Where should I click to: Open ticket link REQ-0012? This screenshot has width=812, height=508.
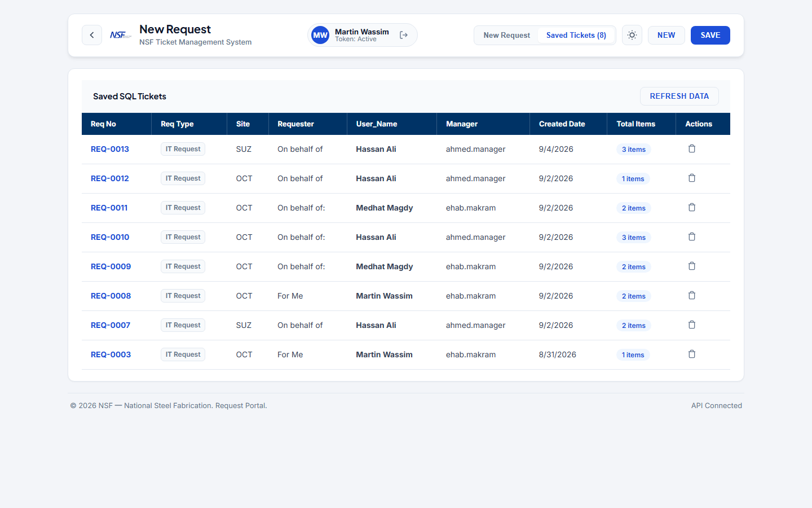click(x=110, y=178)
